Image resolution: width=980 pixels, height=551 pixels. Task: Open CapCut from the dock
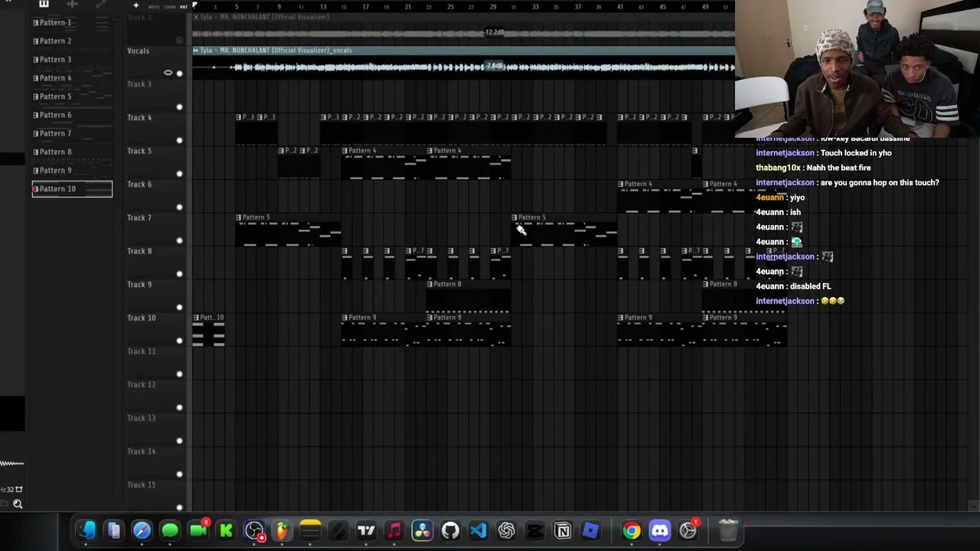tap(534, 530)
